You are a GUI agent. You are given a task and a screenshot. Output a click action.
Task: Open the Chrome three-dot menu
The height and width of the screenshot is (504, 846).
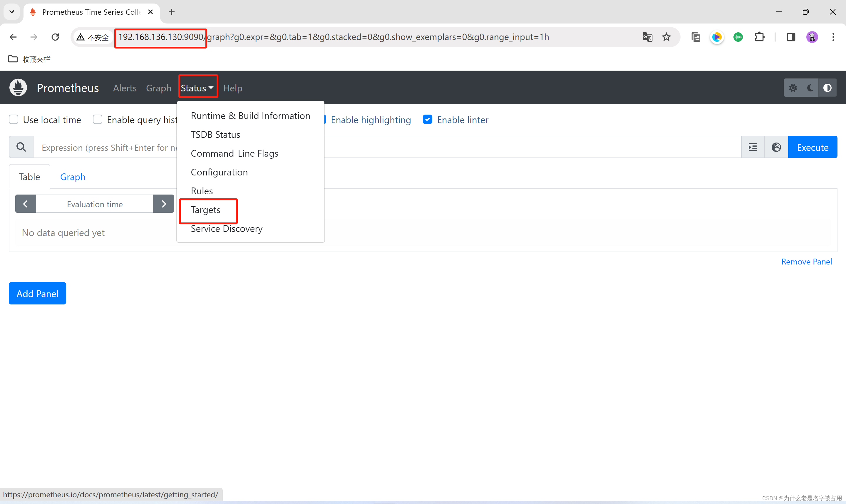tap(833, 37)
